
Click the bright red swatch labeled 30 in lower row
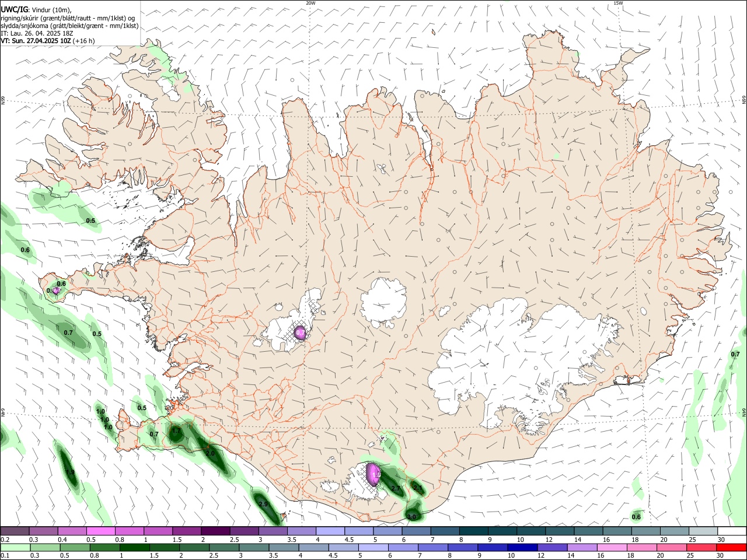732,548
